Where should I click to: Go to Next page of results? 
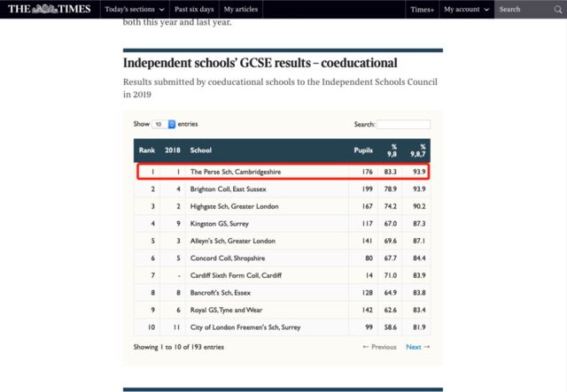tap(417, 347)
